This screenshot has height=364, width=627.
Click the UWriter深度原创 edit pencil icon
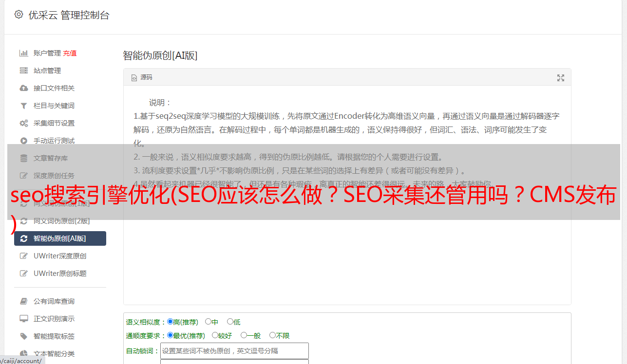[23, 256]
